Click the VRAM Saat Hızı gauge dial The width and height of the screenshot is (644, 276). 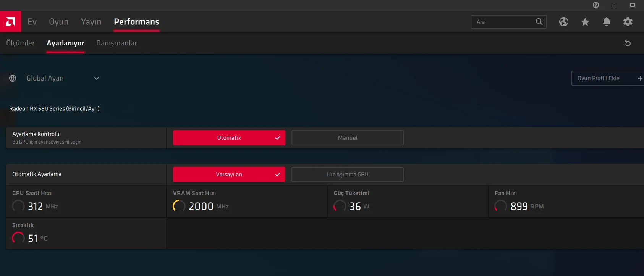[179, 206]
